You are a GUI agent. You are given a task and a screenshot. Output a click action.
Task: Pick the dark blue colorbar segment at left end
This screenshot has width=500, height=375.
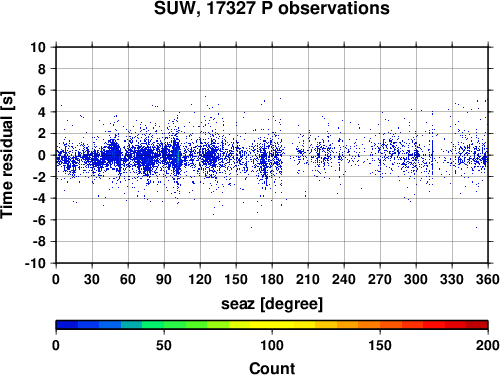pos(67,325)
